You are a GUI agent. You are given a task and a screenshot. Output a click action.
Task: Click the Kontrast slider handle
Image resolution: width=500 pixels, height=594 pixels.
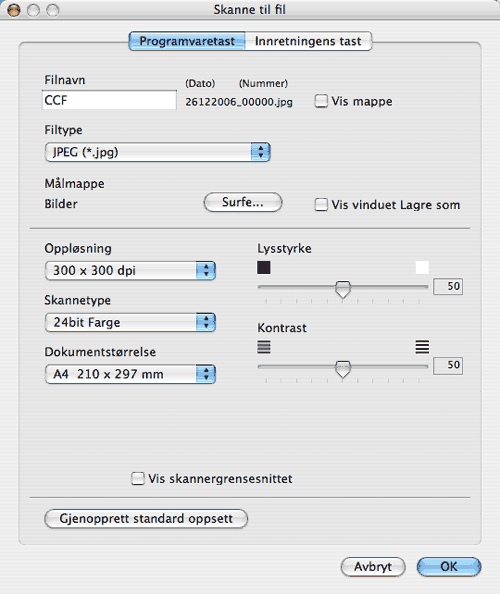coord(343,369)
